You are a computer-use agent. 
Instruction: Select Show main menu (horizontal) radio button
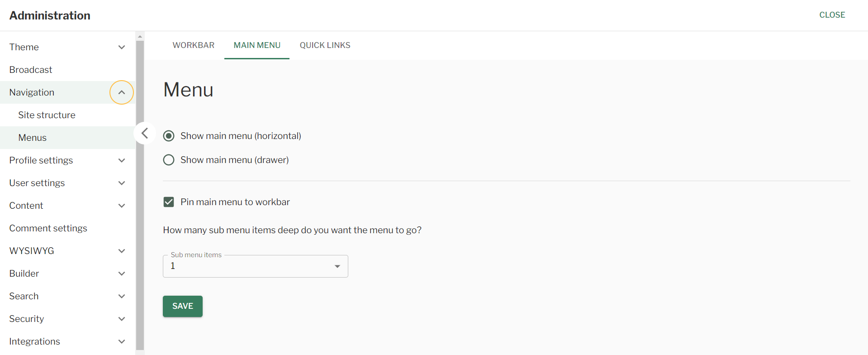click(x=169, y=136)
